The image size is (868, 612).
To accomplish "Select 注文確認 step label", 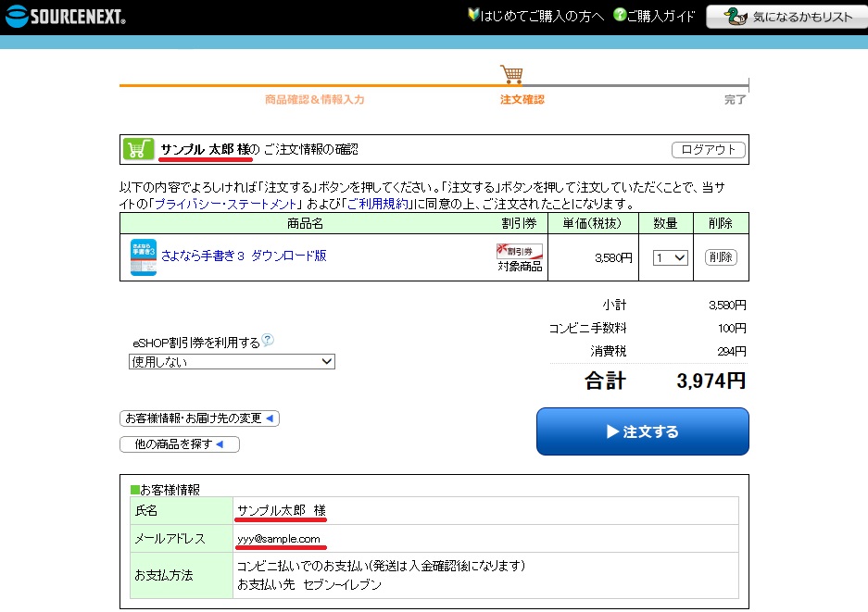I will tap(522, 100).
